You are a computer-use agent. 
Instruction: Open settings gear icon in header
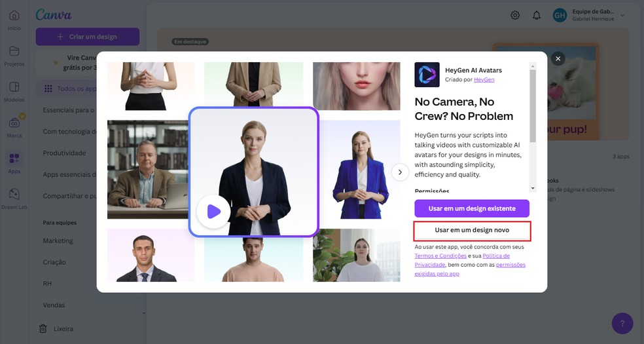[515, 15]
